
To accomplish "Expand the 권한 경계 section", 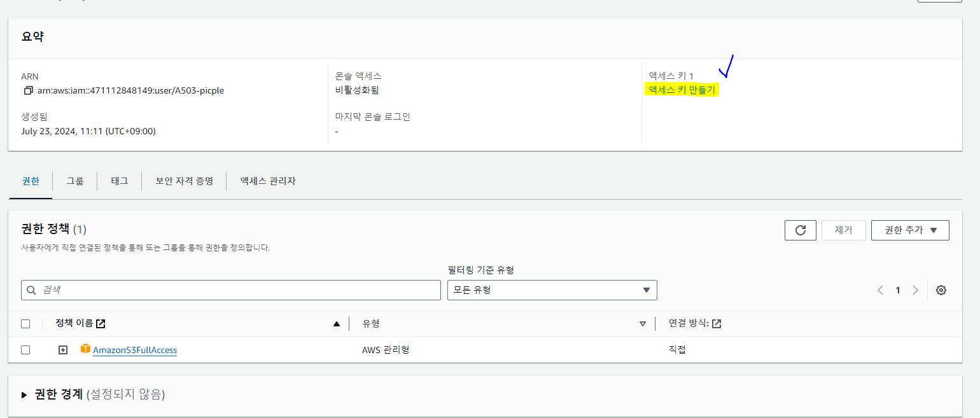I will pos(24,394).
